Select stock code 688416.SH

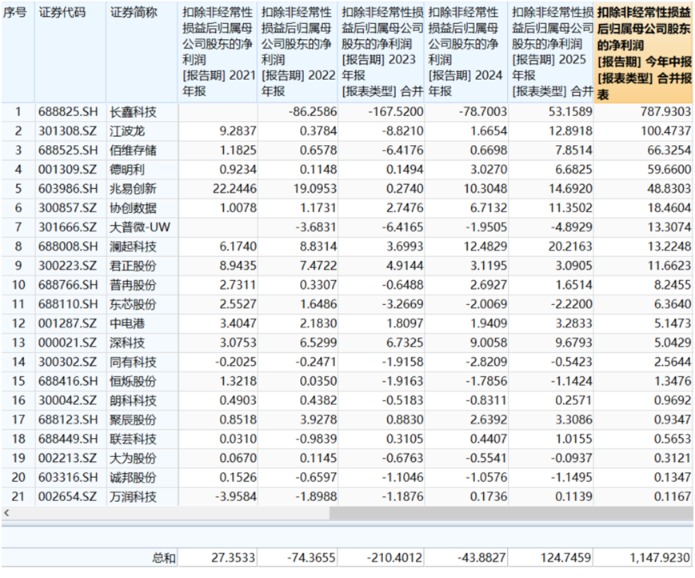tap(68, 381)
